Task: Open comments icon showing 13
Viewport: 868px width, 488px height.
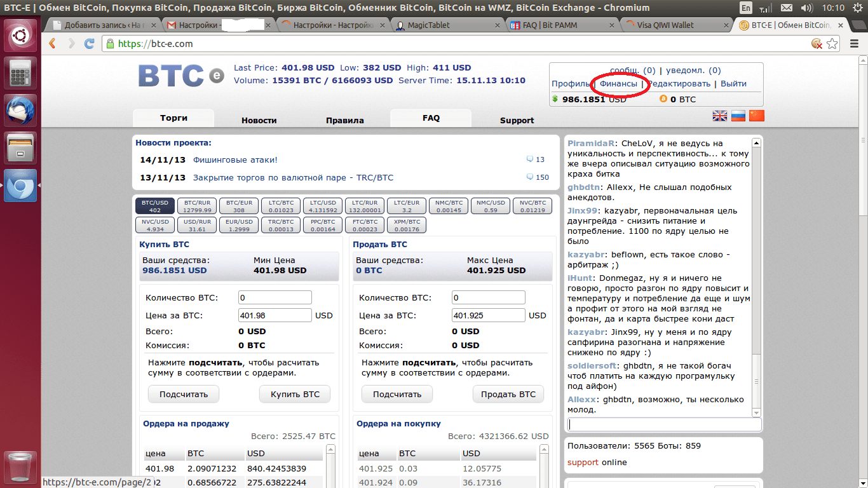Action: (530, 159)
